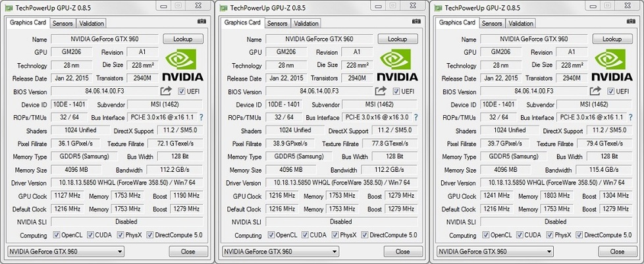This screenshot has height=264, width=644.
Task: Click the camera screenshot icon in left GPU-Z window
Action: (x=201, y=21)
